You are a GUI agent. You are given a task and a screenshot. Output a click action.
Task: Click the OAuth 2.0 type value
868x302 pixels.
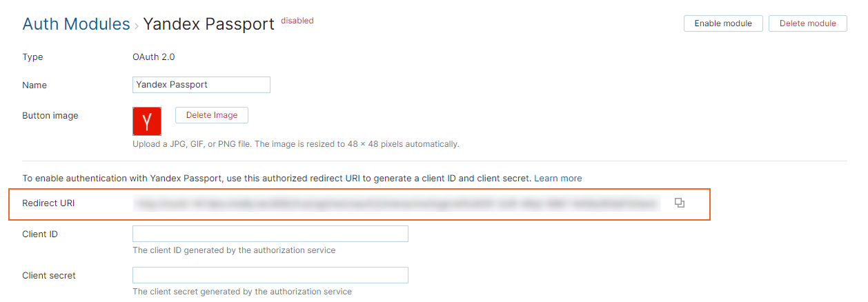pyautogui.click(x=154, y=57)
